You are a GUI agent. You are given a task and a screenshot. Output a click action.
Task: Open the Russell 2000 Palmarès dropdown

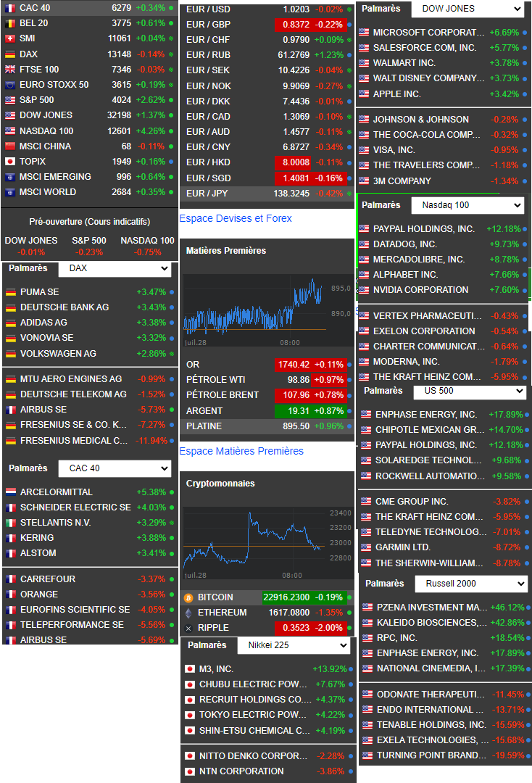click(471, 584)
